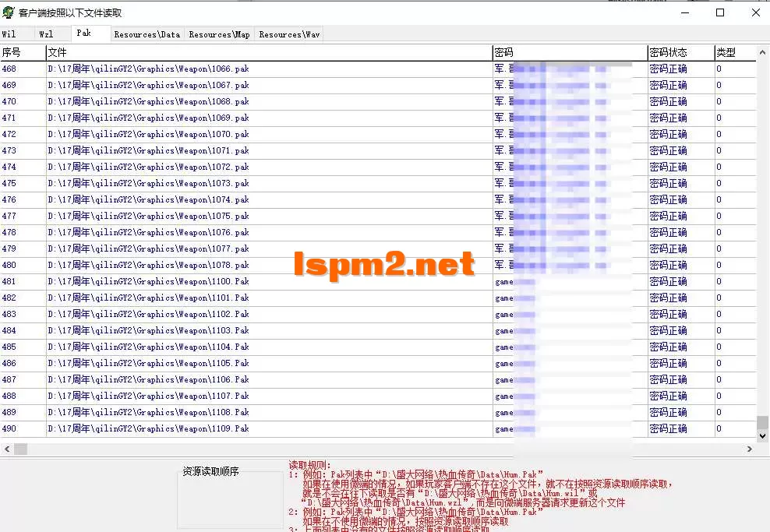Open the Resources\Data tab
Image resolution: width=770 pixels, height=532 pixels.
(x=147, y=34)
